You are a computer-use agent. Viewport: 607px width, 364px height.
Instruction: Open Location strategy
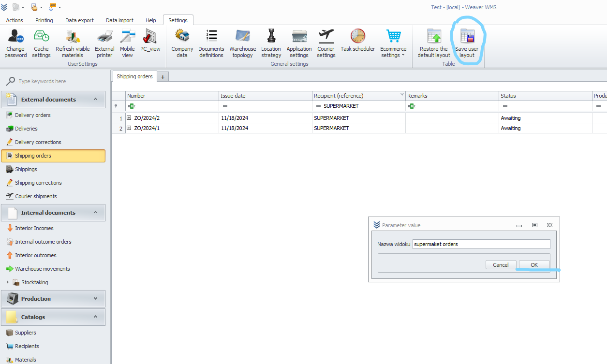271,43
